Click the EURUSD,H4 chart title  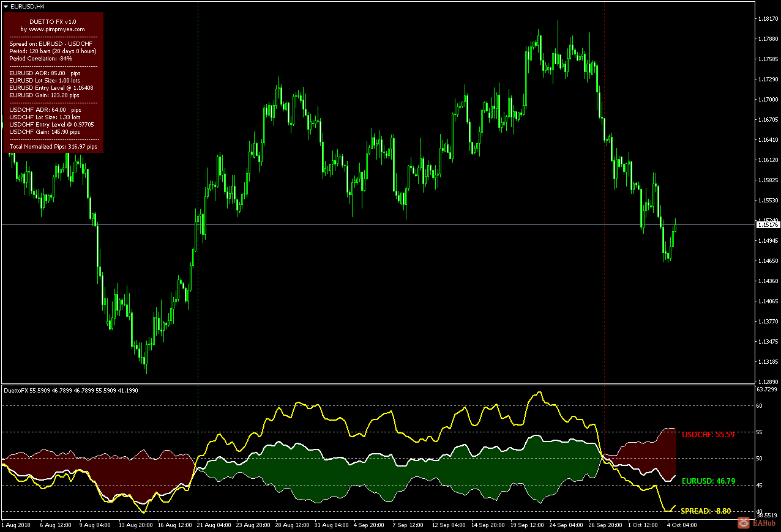tap(27, 6)
